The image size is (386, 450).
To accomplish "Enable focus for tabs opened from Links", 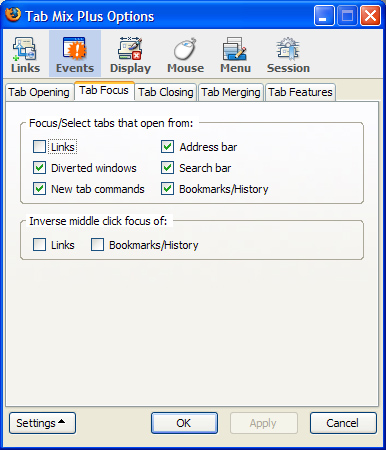I will coord(39,147).
